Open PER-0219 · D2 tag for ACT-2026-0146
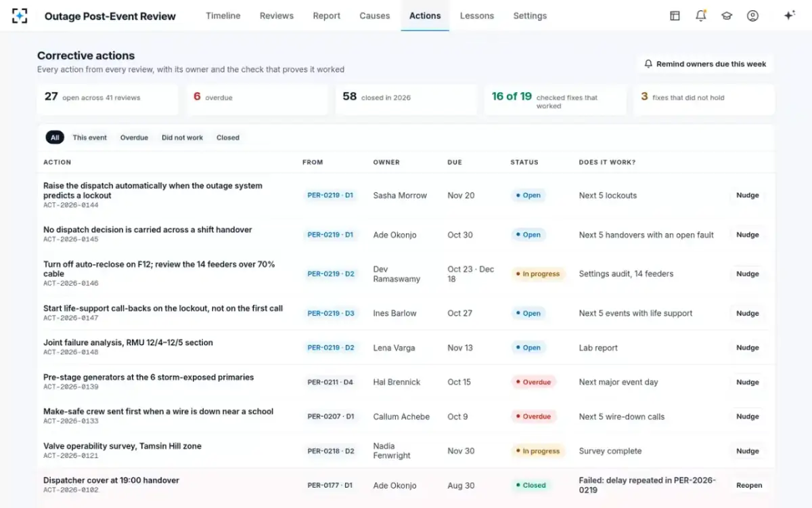The width and height of the screenshot is (812, 508). point(330,274)
